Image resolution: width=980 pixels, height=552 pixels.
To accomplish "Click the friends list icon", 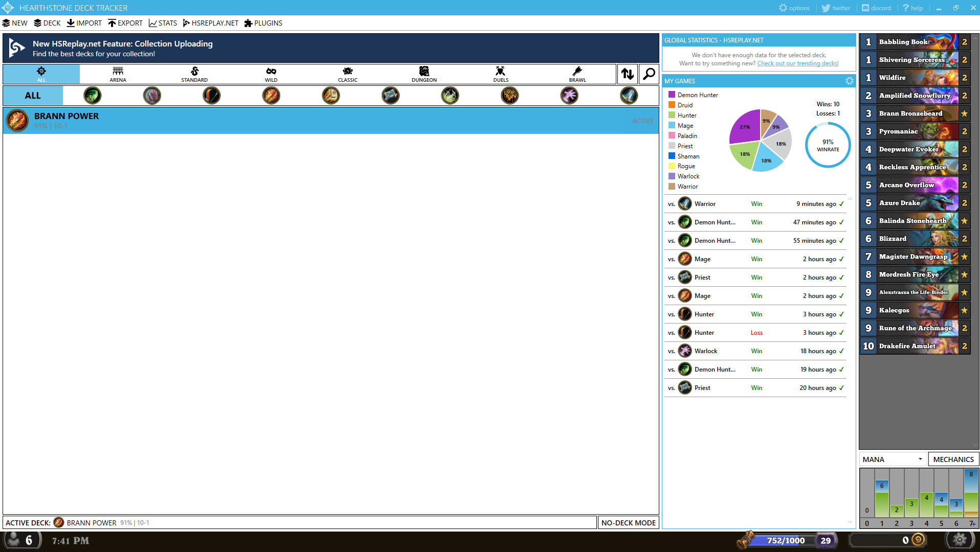I will click(14, 540).
